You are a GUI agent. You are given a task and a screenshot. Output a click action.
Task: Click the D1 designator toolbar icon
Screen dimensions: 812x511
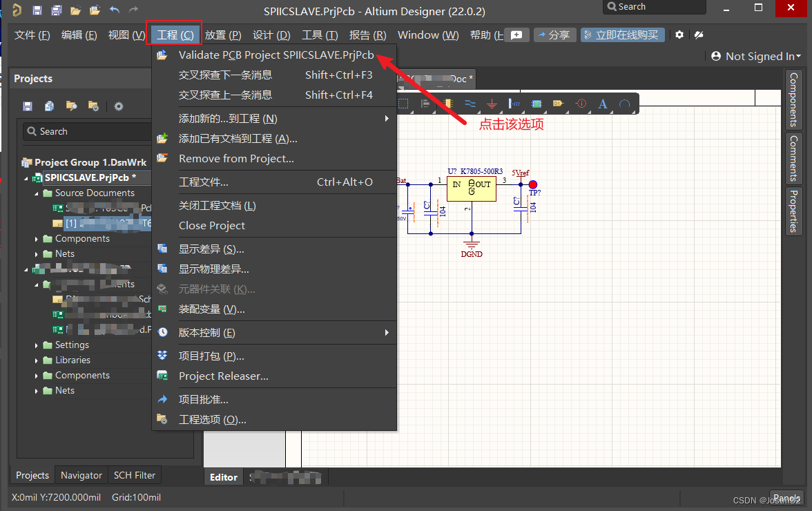pos(559,103)
